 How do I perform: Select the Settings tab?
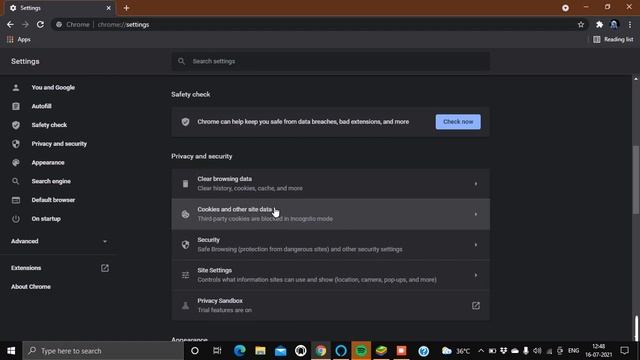point(60,8)
